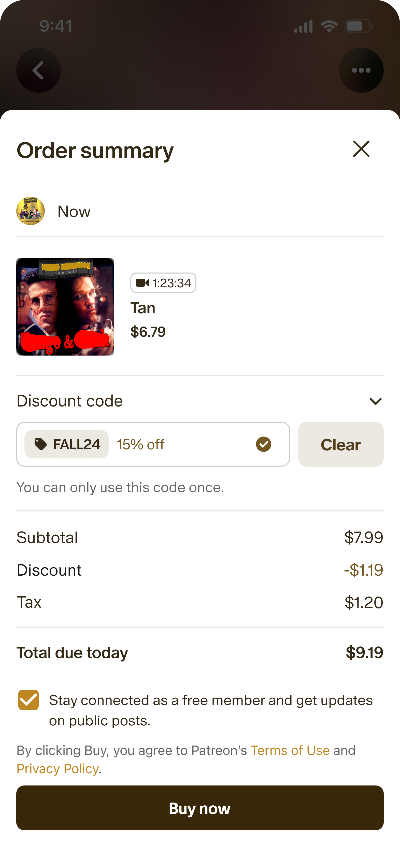Tap the battery icon in status bar
Viewport: 400px width, 868px height.
tap(359, 26)
